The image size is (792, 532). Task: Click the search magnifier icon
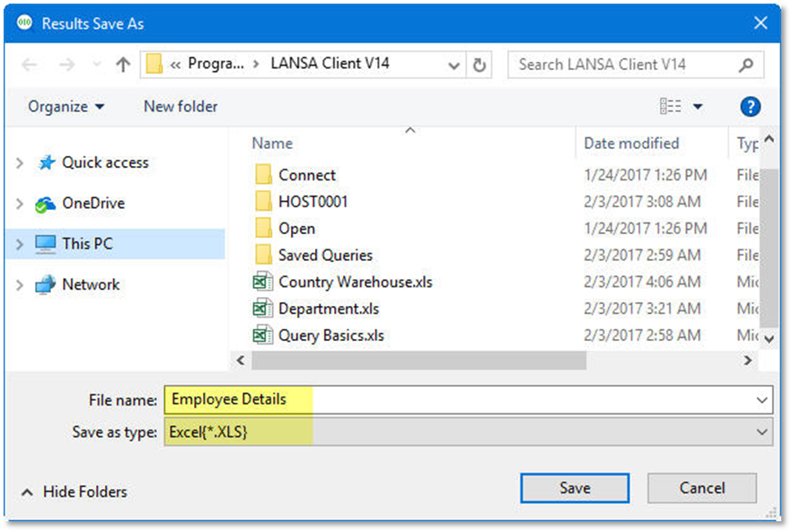coord(745,65)
